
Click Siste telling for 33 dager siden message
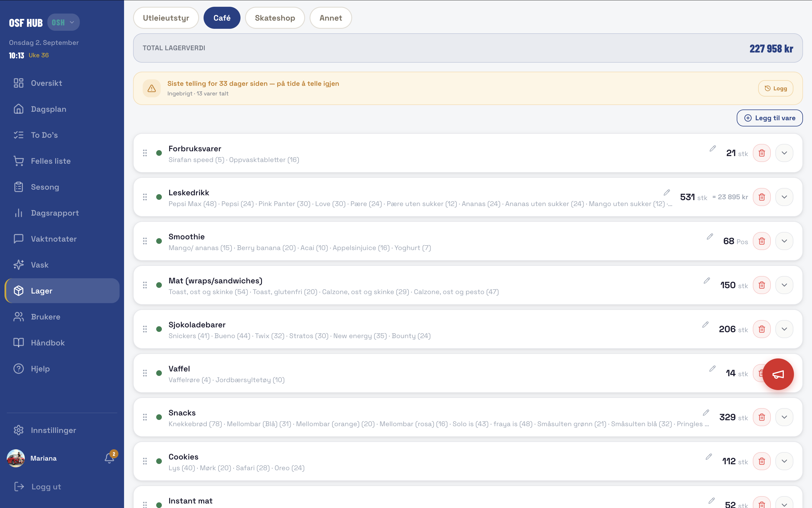coord(253,83)
